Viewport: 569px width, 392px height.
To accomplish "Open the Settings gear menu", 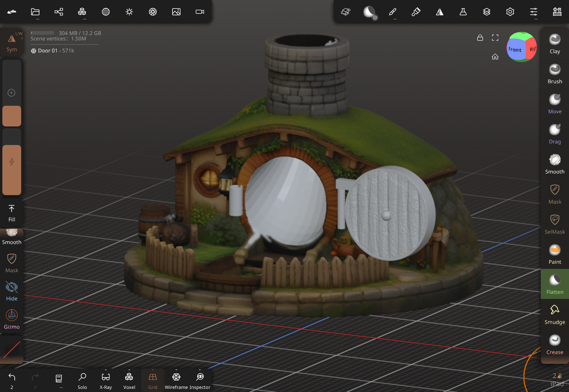I will coord(510,12).
